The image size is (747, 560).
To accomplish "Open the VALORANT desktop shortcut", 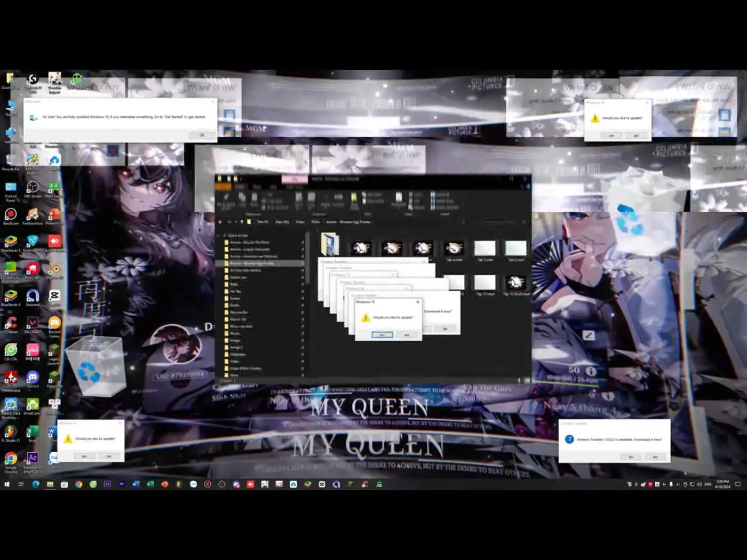I will (x=33, y=325).
